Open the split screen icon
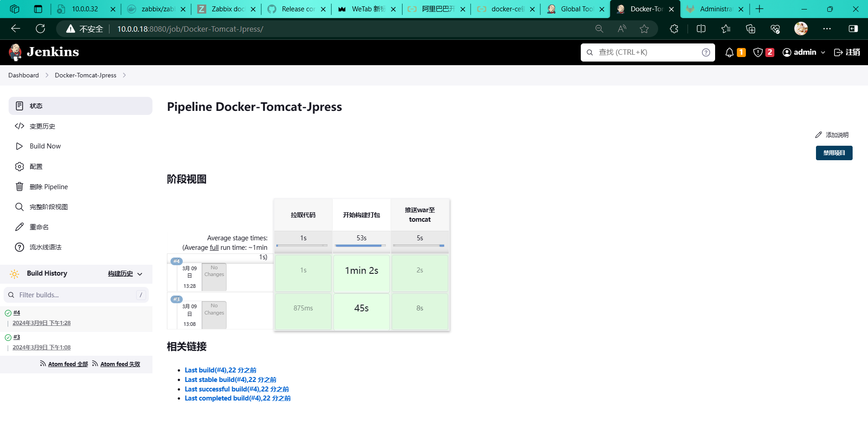The height and width of the screenshot is (434, 868). click(x=701, y=29)
